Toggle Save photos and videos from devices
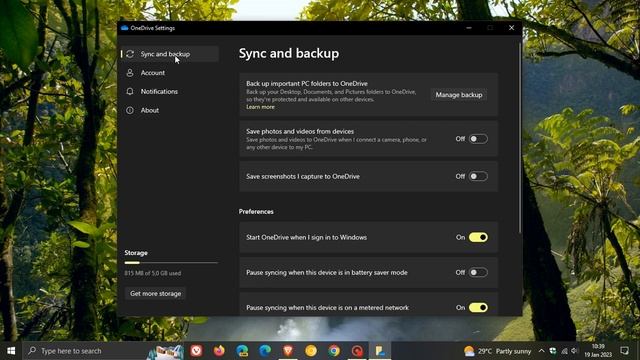640x360 pixels. (x=478, y=139)
